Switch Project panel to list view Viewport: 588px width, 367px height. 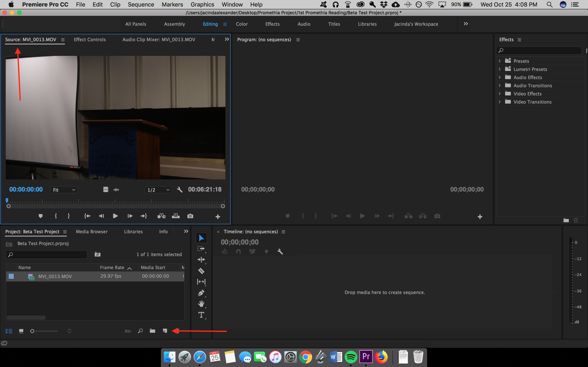(9, 331)
